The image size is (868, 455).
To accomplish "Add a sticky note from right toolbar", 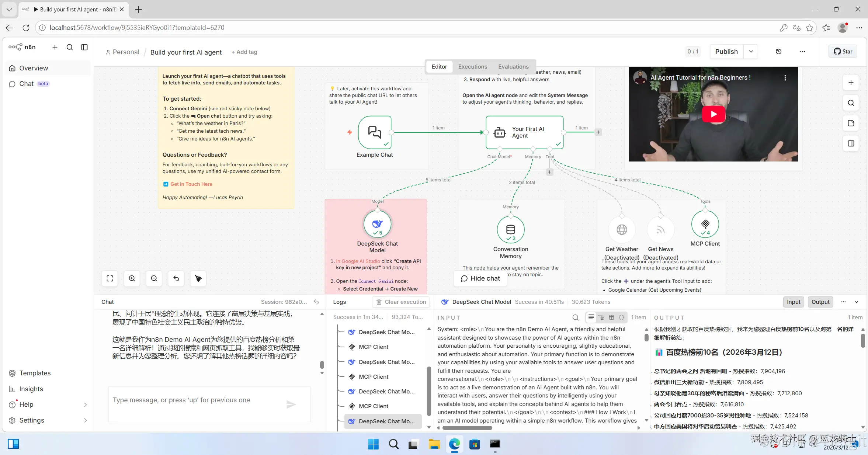I will [x=851, y=123].
